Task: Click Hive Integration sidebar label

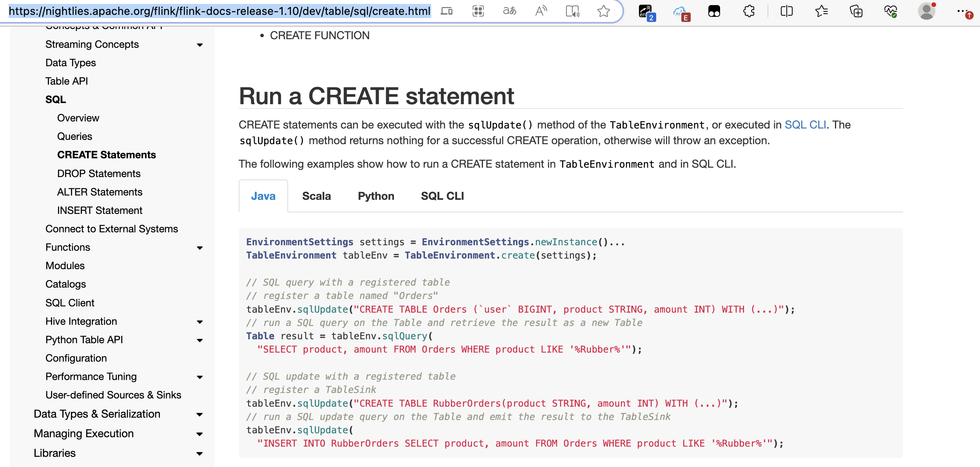Action: [x=81, y=321]
